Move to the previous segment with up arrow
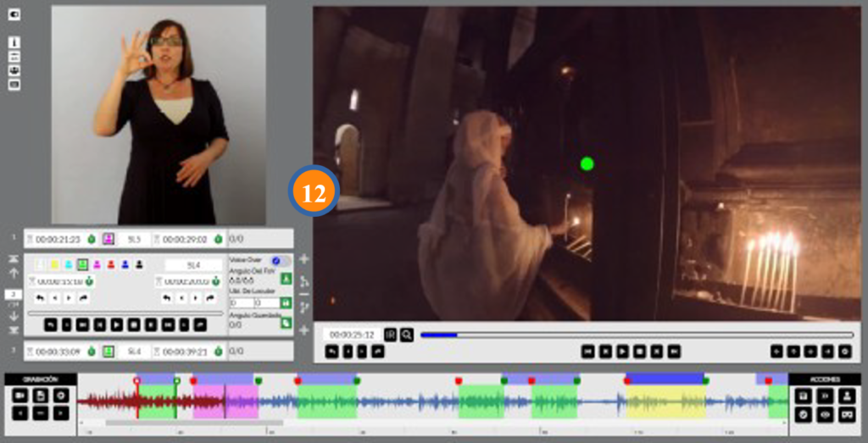868x443 pixels. click(14, 273)
